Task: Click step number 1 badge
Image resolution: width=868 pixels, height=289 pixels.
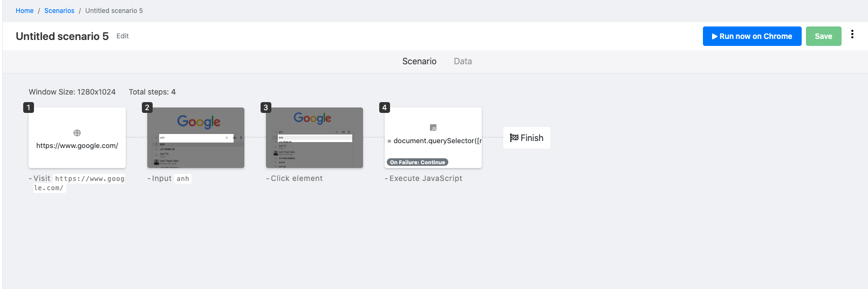Action: click(29, 107)
